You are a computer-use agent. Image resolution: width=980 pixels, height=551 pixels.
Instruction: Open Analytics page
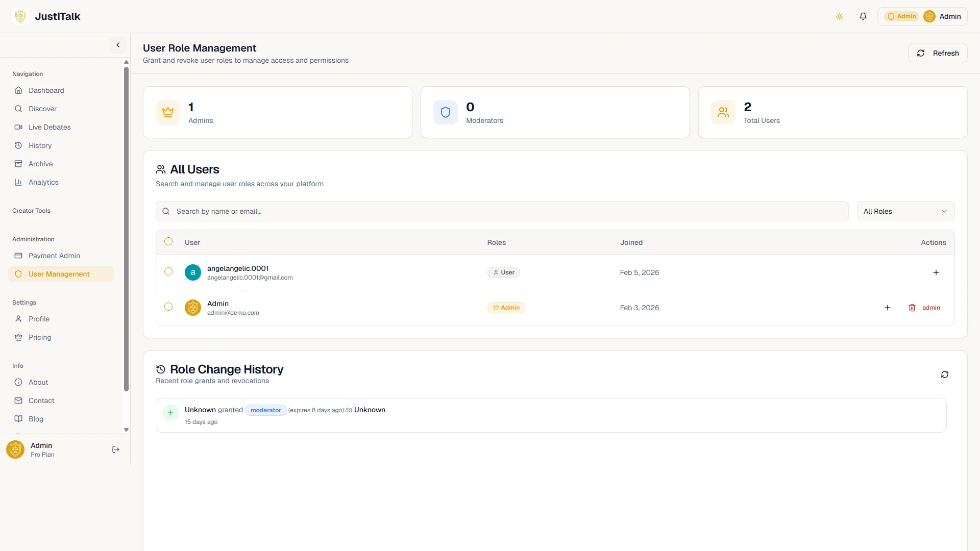click(61, 182)
